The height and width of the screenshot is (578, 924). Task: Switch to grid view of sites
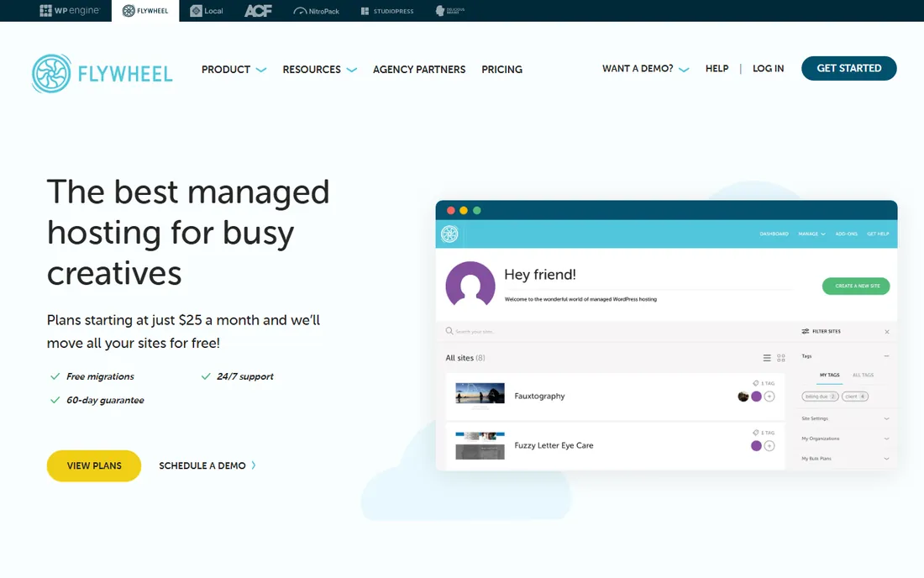pyautogui.click(x=781, y=358)
